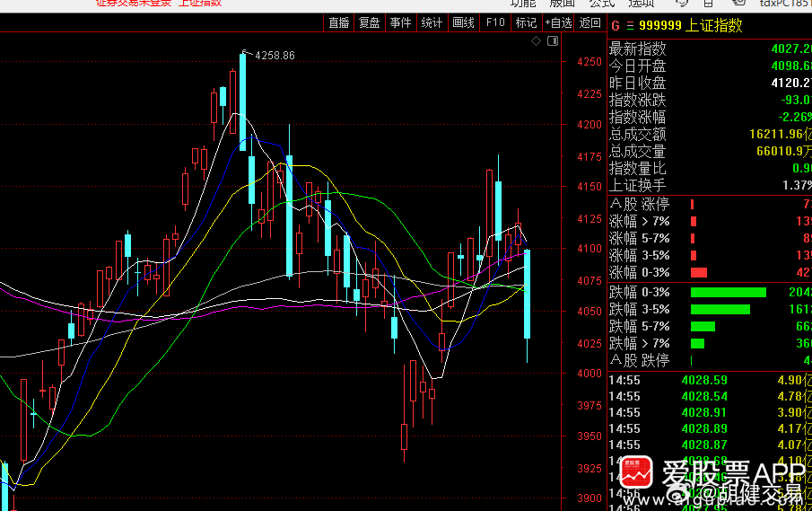Add index to watchlist via +自选
The image size is (812, 511).
click(x=558, y=22)
